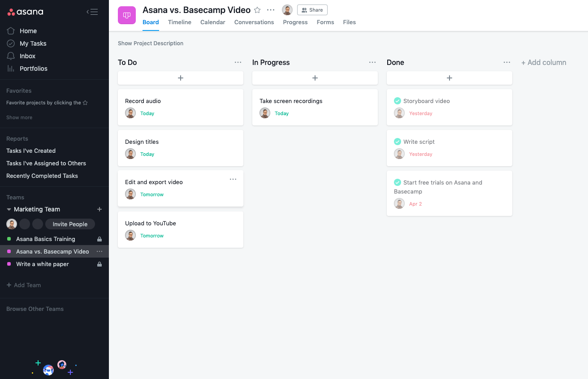Click the Yesterday due date on Write script
This screenshot has width=588, height=379.
(421, 154)
